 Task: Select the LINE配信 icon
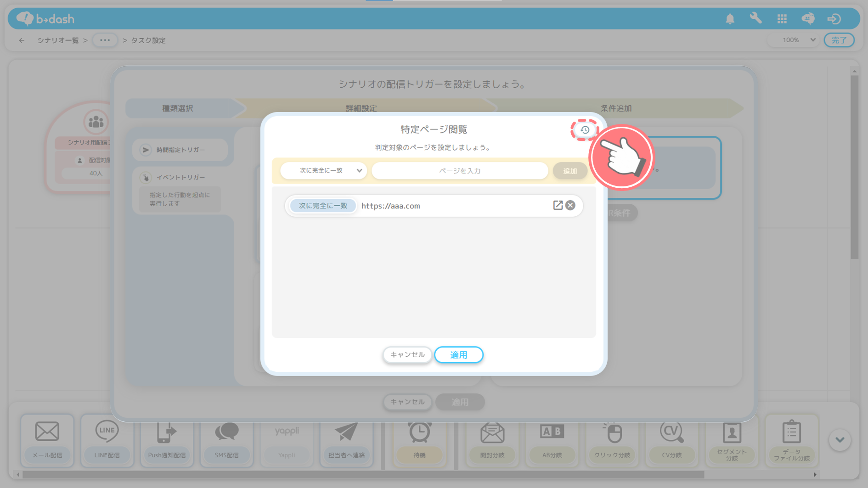[x=107, y=432]
